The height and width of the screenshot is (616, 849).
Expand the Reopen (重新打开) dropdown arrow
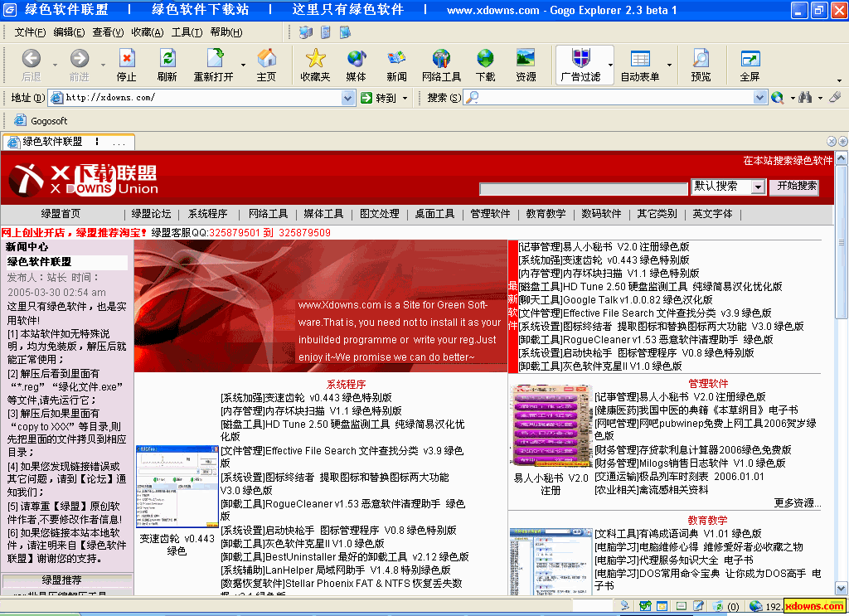(243, 65)
